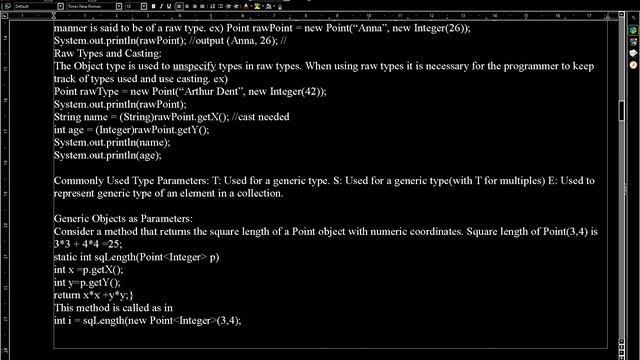Click the scrollbar up arrow

click(621, 14)
